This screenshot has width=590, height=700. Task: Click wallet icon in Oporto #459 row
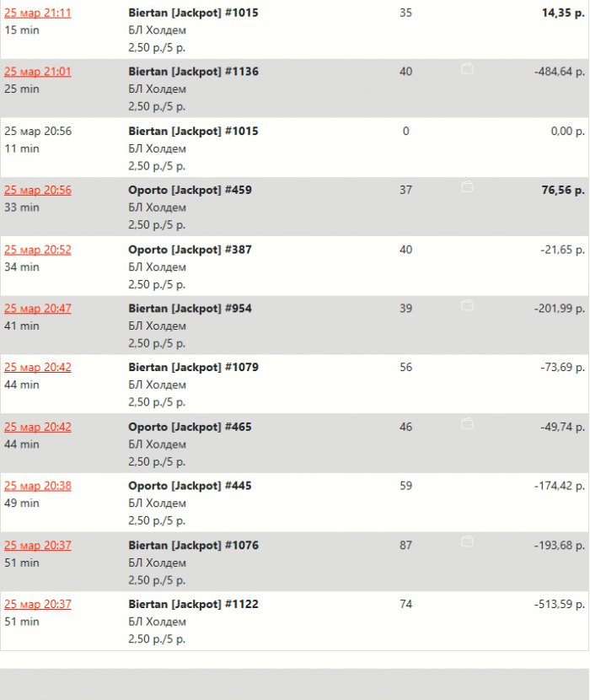pos(467,187)
